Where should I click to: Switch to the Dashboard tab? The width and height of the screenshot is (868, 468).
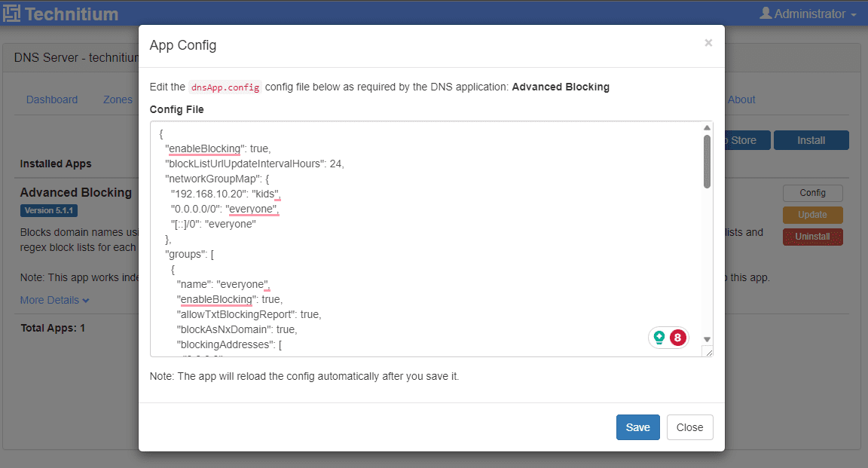(x=52, y=99)
